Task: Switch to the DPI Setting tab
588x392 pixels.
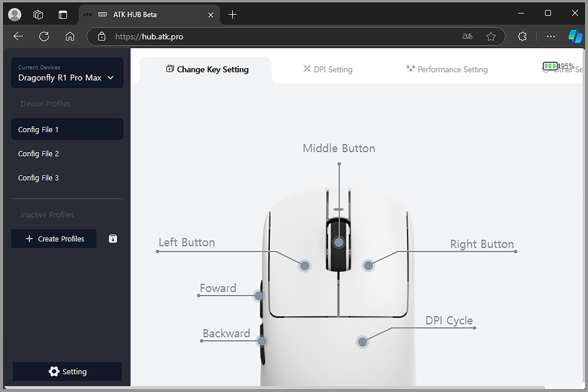Action: click(328, 69)
